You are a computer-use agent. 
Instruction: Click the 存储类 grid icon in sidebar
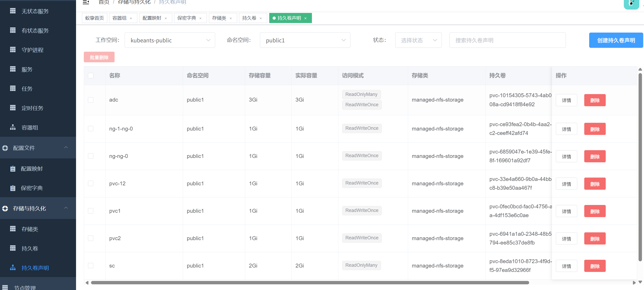click(13, 229)
